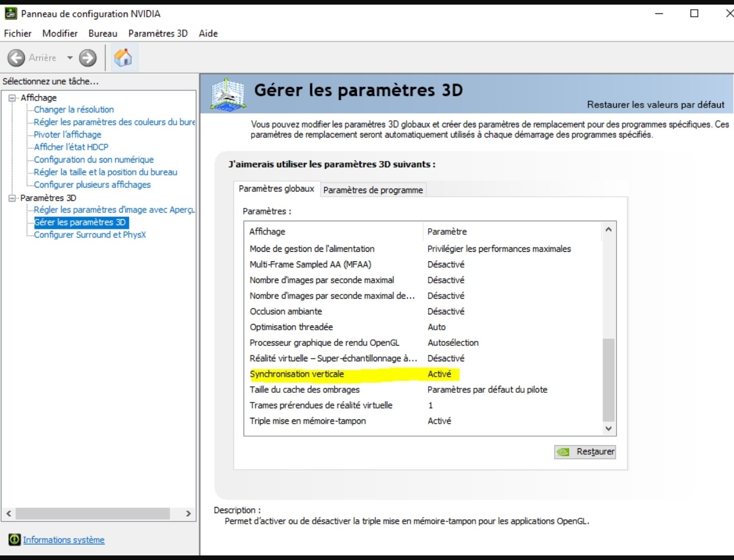The width and height of the screenshot is (734, 560).
Task: Click the Informations système icon
Action: pos(15,539)
